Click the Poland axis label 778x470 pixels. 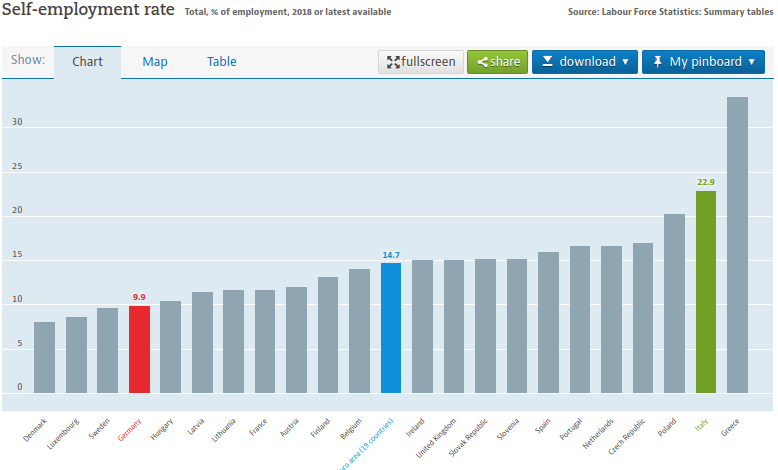(667, 428)
